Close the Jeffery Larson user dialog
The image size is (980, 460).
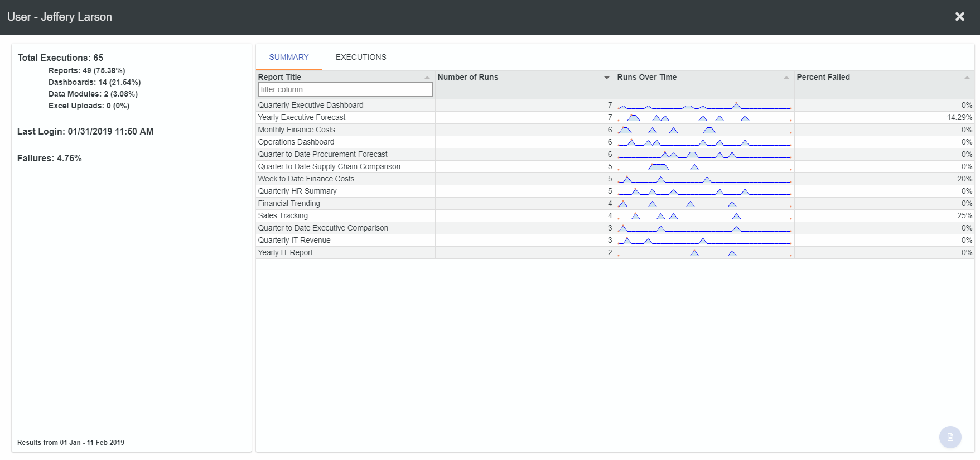click(959, 17)
